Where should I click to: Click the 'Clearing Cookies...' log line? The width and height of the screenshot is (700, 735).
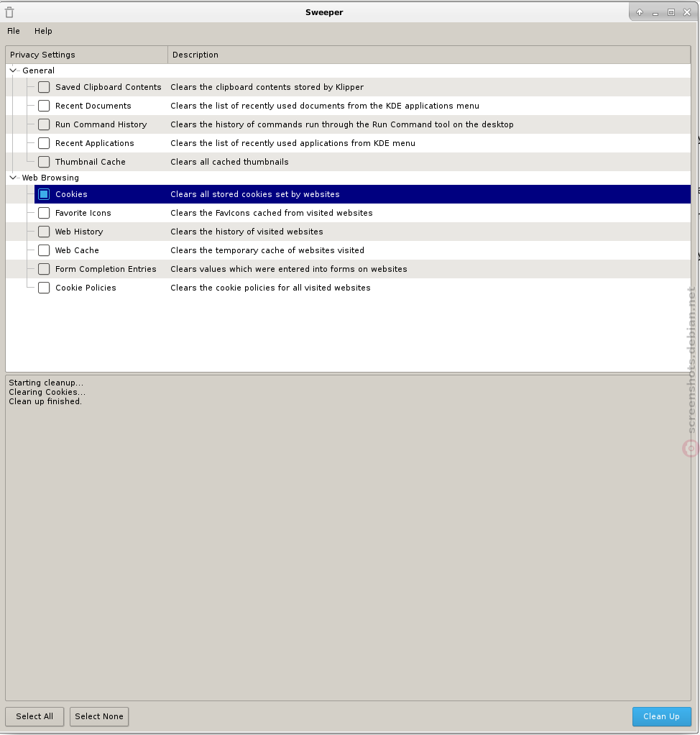click(47, 393)
